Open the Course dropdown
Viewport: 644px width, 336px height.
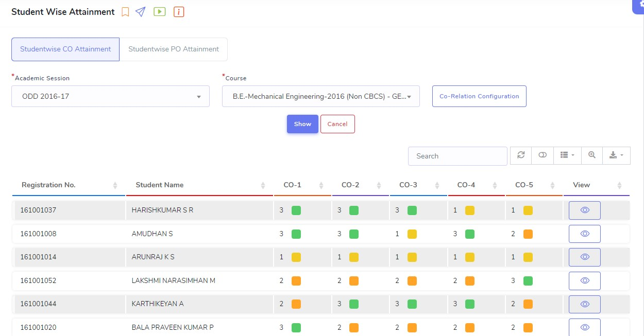(x=321, y=96)
